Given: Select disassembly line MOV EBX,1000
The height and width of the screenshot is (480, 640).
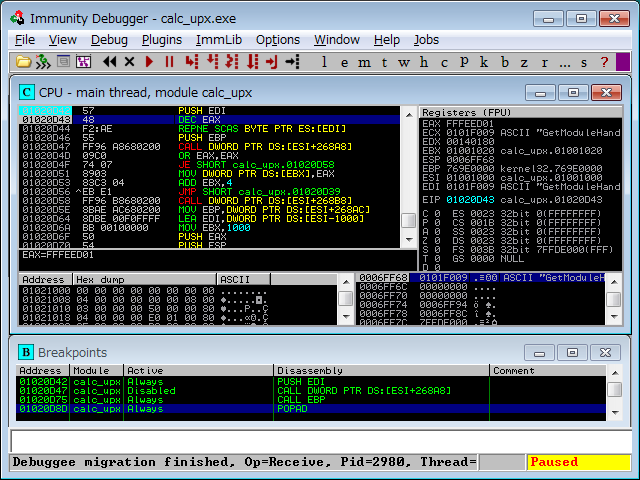Looking at the screenshot, I should tap(209, 227).
